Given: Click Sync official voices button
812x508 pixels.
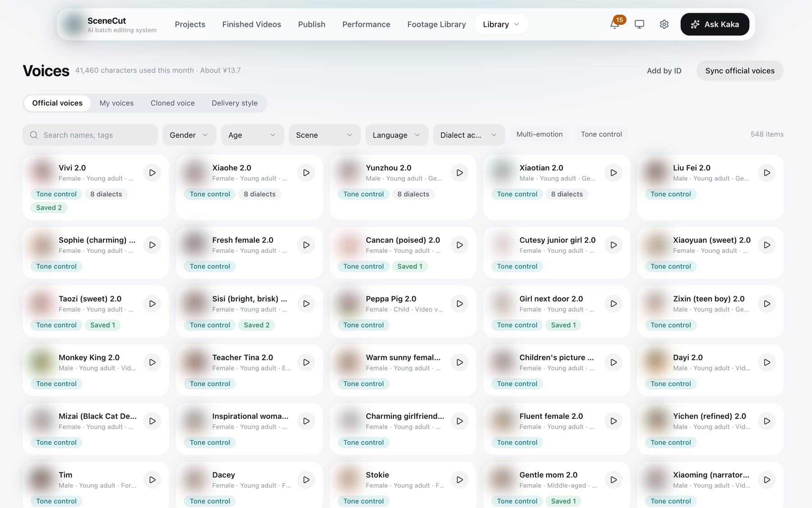Looking at the screenshot, I should 740,71.
